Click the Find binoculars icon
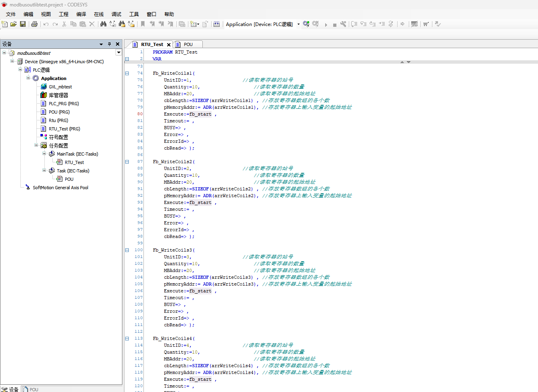This screenshot has height=392, width=538. (x=103, y=24)
